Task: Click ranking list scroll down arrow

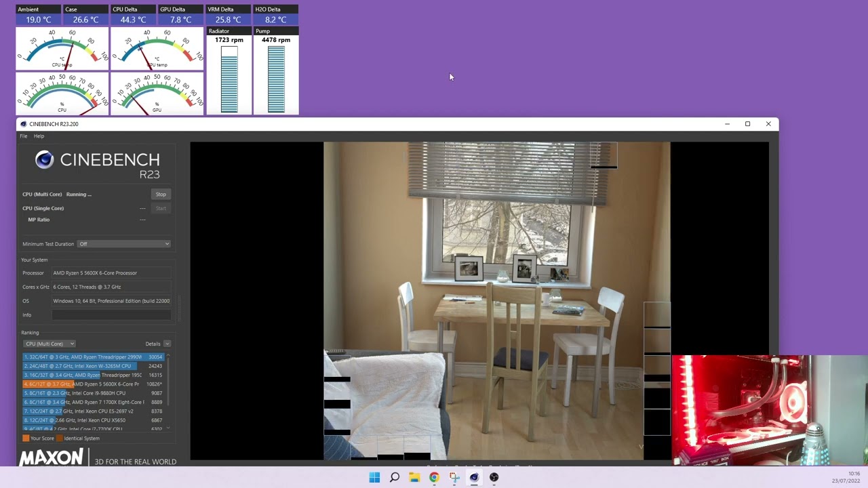Action: click(x=168, y=428)
